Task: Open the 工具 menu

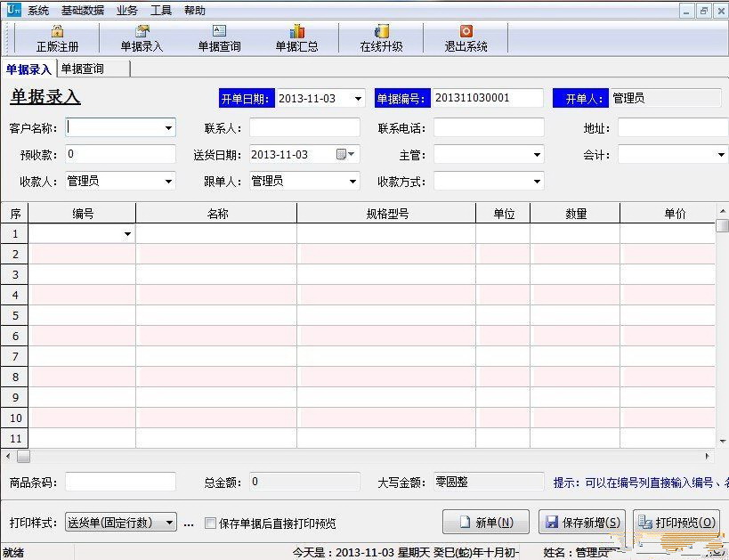Action: click(161, 10)
